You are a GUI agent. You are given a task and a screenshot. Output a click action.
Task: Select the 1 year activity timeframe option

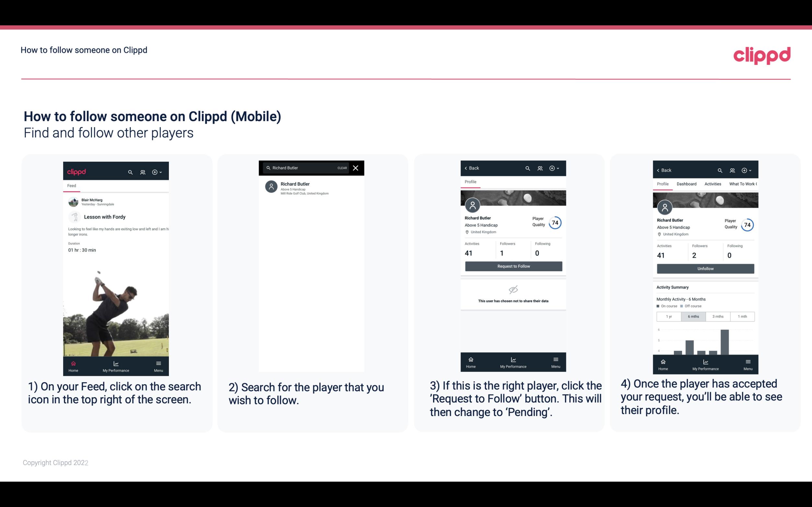[669, 316]
